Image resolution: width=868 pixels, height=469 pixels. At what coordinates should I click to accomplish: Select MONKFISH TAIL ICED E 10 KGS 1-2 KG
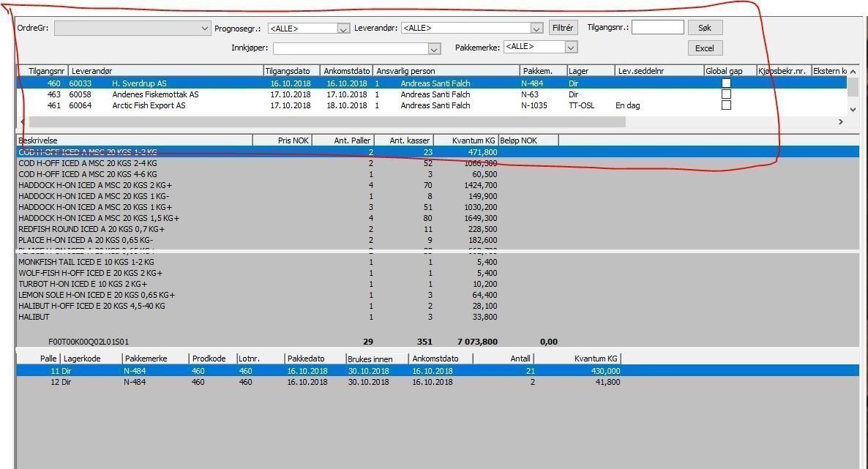point(438,262)
